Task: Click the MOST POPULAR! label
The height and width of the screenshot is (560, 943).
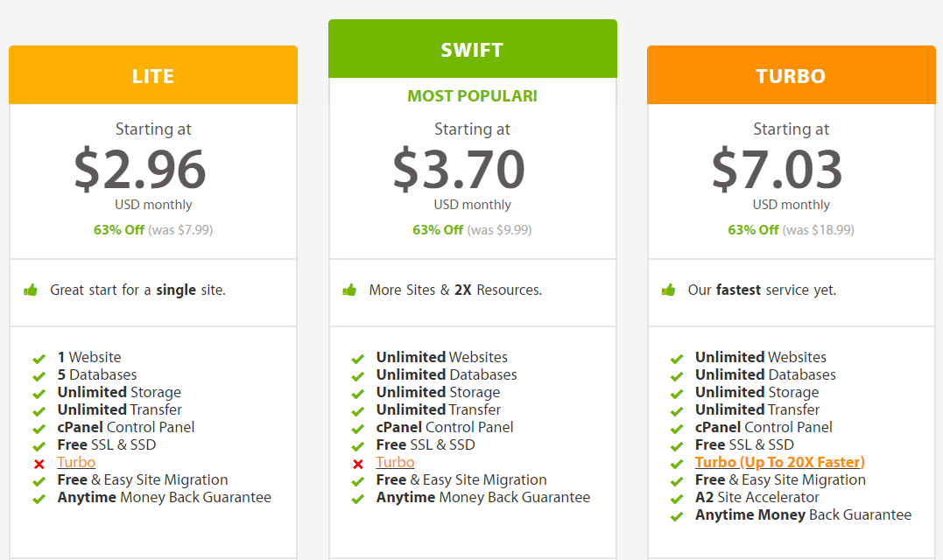Action: [x=473, y=96]
